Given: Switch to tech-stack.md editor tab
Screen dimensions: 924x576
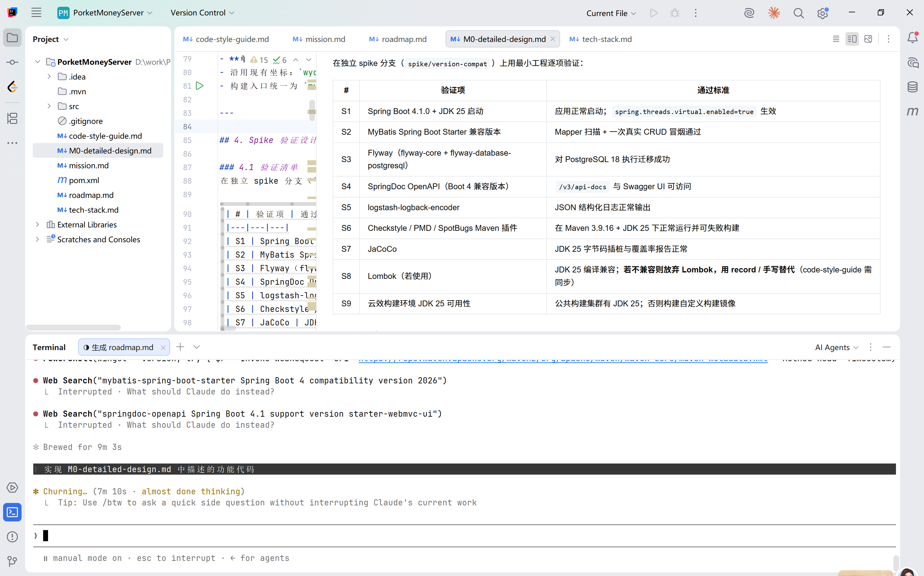Looking at the screenshot, I should pos(600,39).
